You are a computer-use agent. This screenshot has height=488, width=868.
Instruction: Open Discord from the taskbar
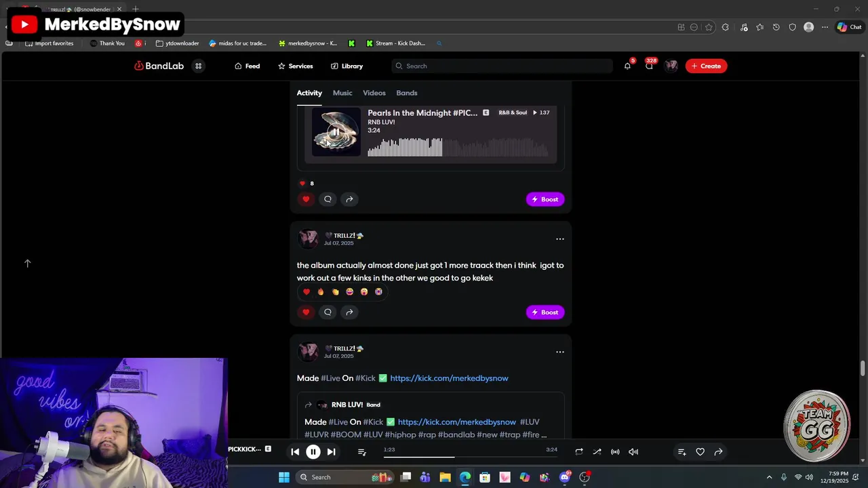click(x=565, y=477)
